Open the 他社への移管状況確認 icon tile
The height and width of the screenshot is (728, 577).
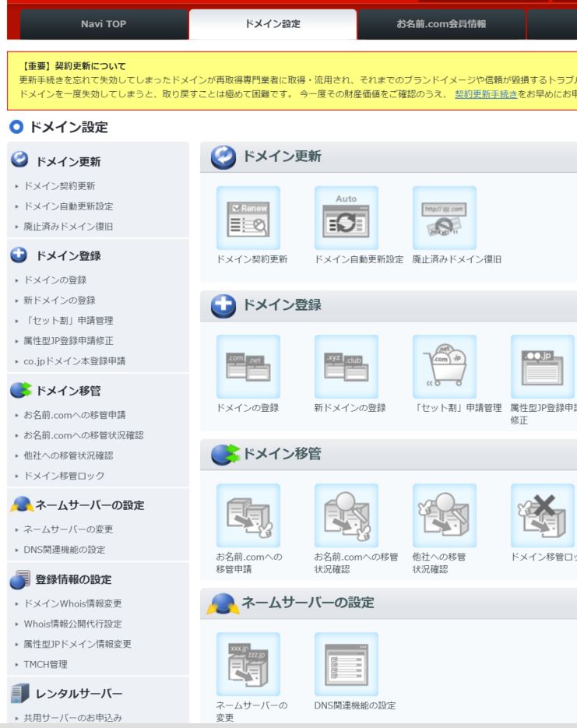(445, 515)
